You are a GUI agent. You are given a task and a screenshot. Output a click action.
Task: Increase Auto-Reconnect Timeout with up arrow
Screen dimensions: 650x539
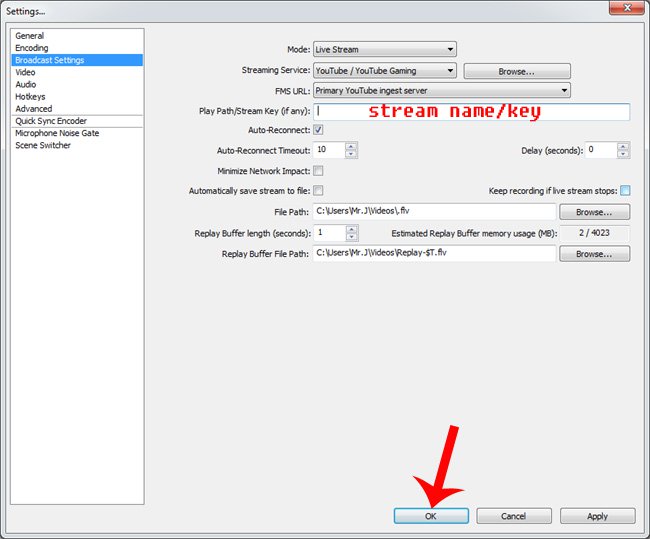tap(351, 146)
